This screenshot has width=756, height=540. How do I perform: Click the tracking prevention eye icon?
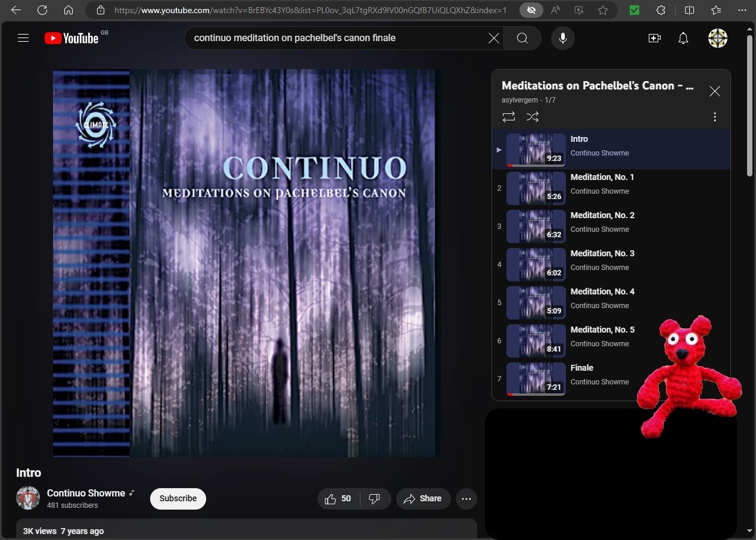[531, 10]
